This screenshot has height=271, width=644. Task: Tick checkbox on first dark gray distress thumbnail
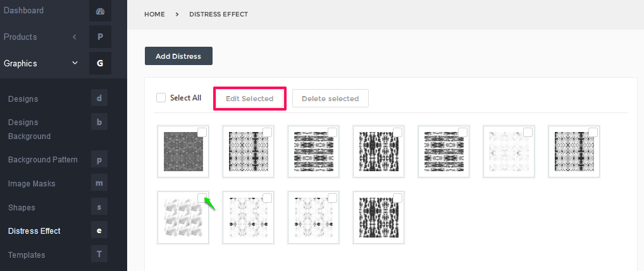tap(202, 132)
